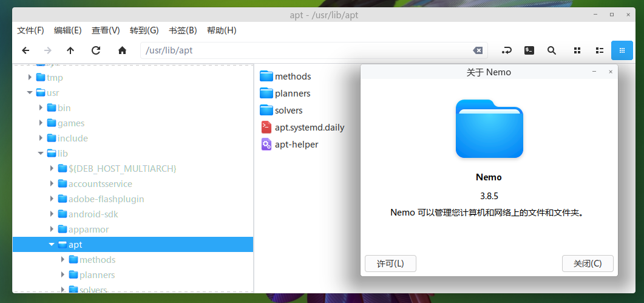Screen dimensions: 644x303
Task: Open the 帮助(H) menu
Action: click(222, 30)
